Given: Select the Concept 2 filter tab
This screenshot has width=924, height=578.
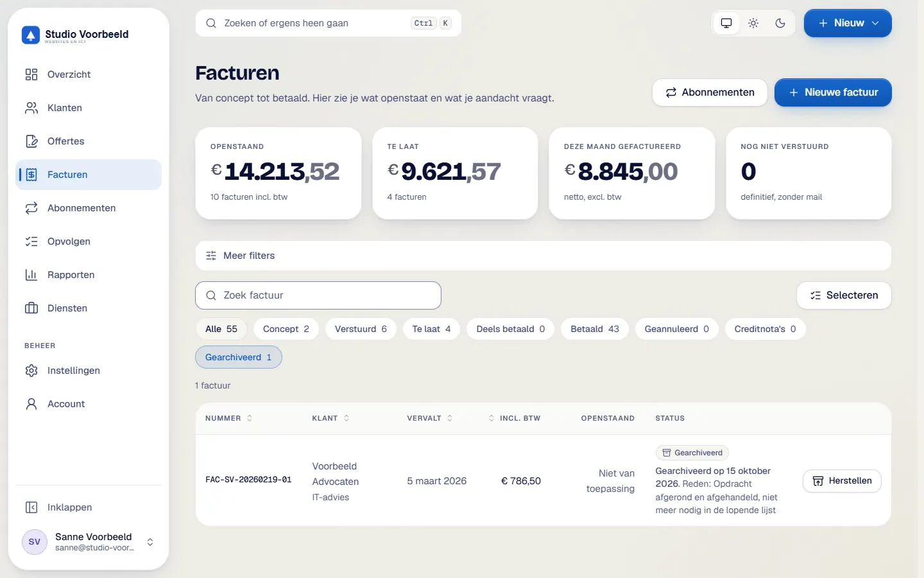Looking at the screenshot, I should coord(286,329).
